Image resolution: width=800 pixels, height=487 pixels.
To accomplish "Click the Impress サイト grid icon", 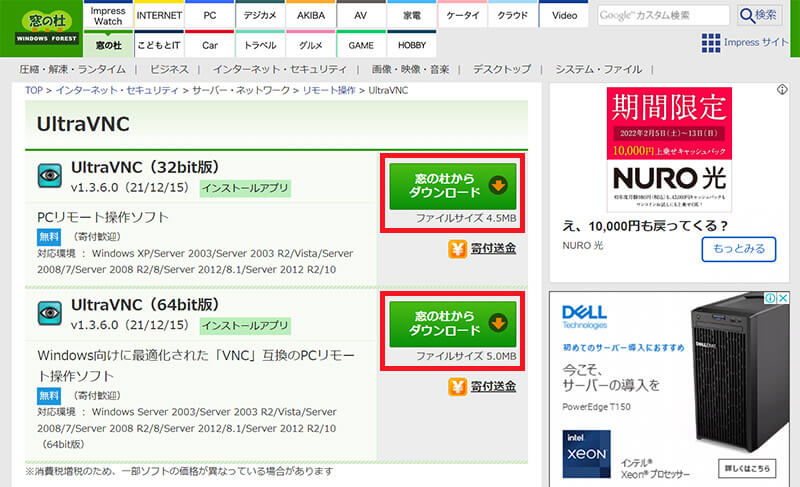I will click(711, 43).
